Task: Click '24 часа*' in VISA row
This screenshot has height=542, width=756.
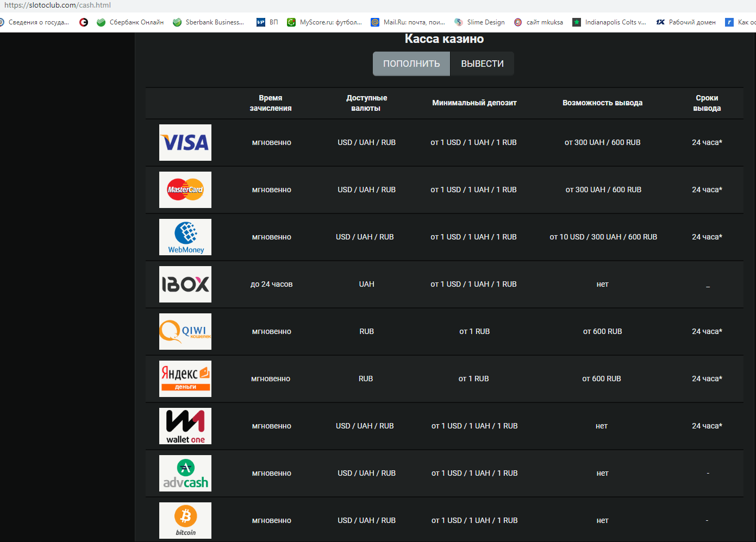Action: [707, 142]
